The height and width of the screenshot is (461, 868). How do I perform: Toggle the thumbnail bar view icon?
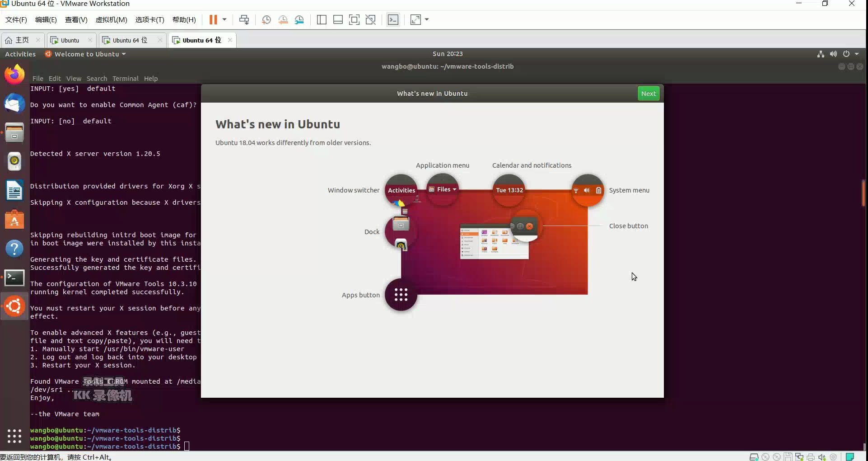[338, 19]
